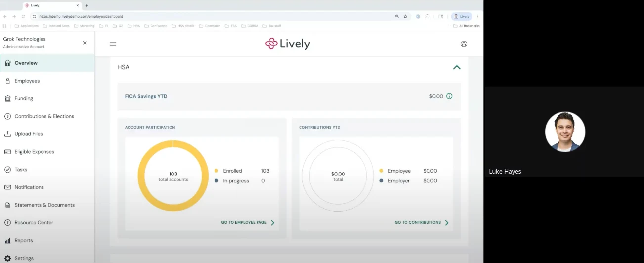Viewport: 644px width, 263px height.
Task: Click the card icon beside Eligible Expenses
Action: (7, 152)
